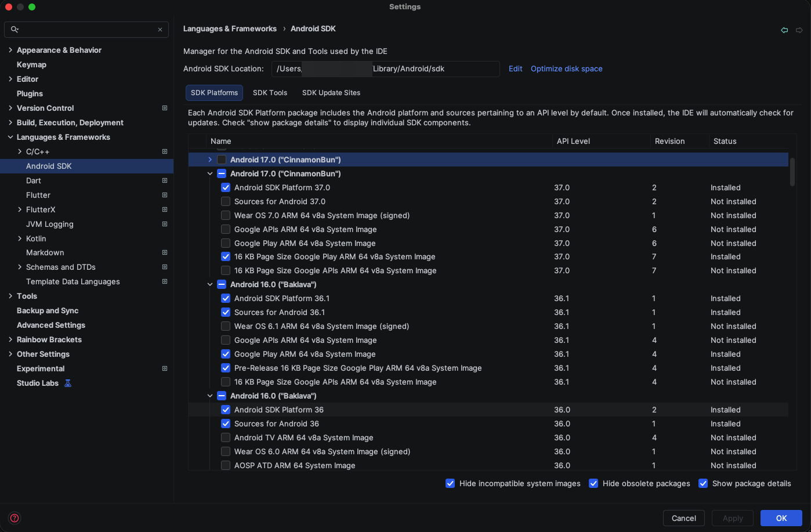Expand the Kotlin settings node
The image size is (811, 532).
pos(20,238)
